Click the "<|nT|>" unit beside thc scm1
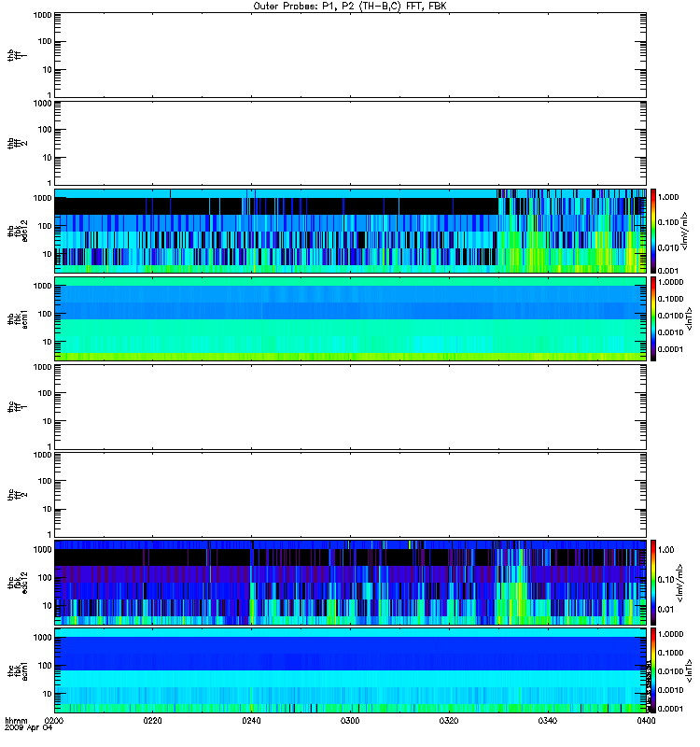Viewport: 700px width, 747px height. click(x=689, y=671)
